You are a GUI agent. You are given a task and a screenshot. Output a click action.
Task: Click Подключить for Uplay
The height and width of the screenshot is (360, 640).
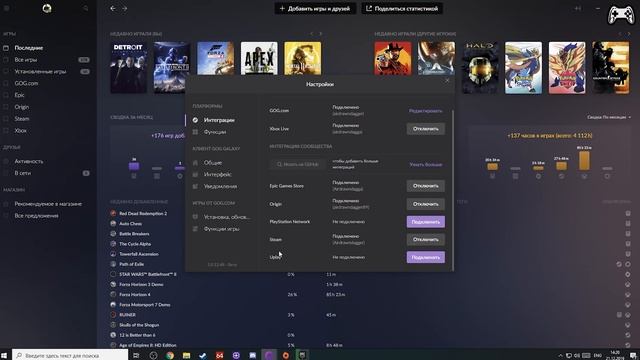[x=426, y=257]
